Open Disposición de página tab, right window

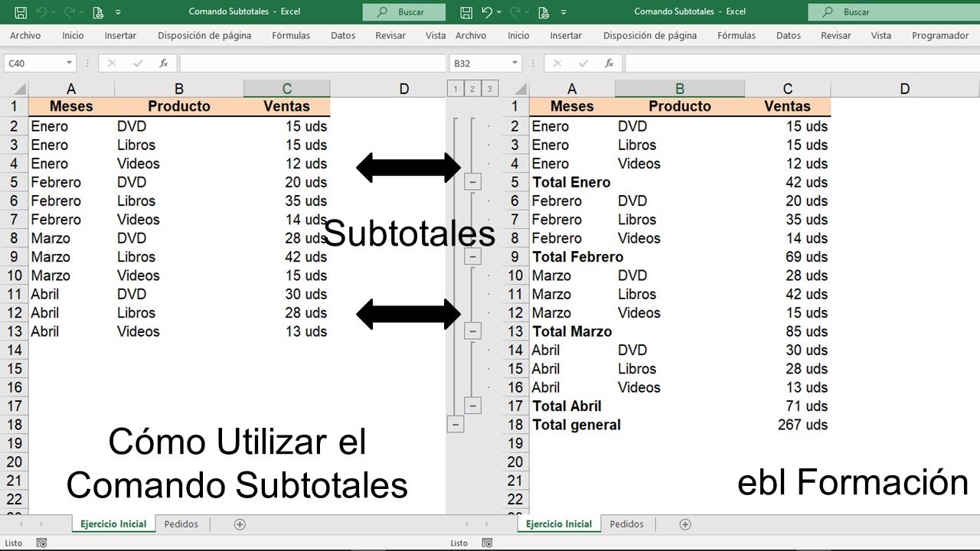[x=650, y=35]
